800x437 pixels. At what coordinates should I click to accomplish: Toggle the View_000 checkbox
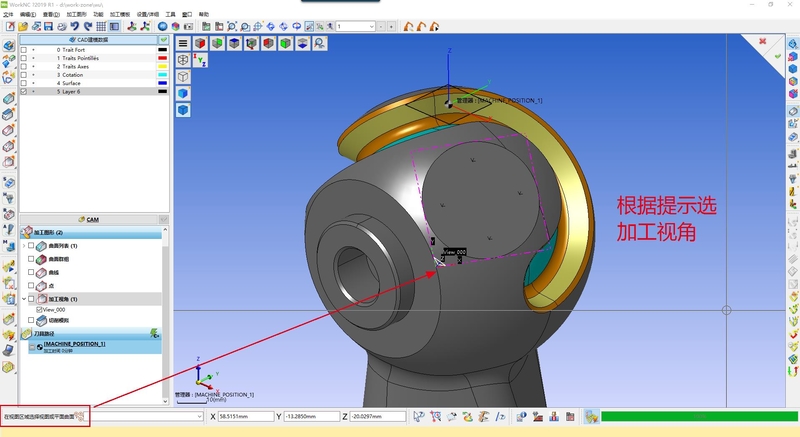[39, 310]
